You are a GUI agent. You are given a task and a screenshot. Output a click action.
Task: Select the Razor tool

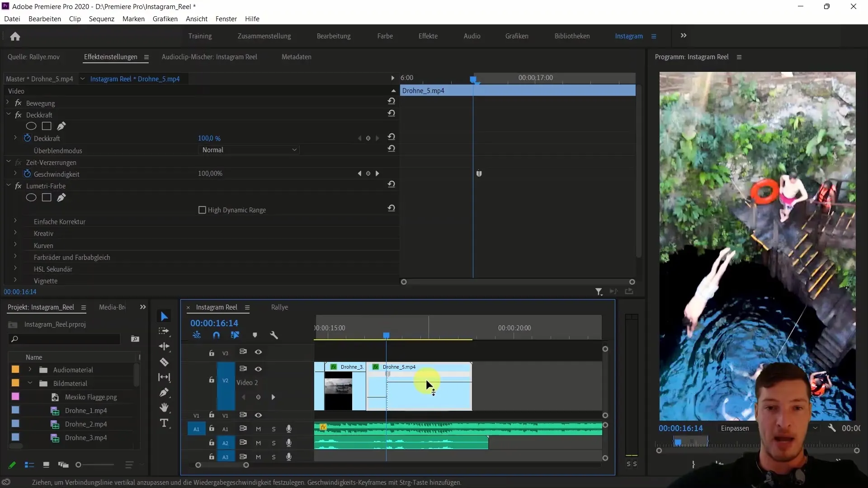(x=164, y=362)
